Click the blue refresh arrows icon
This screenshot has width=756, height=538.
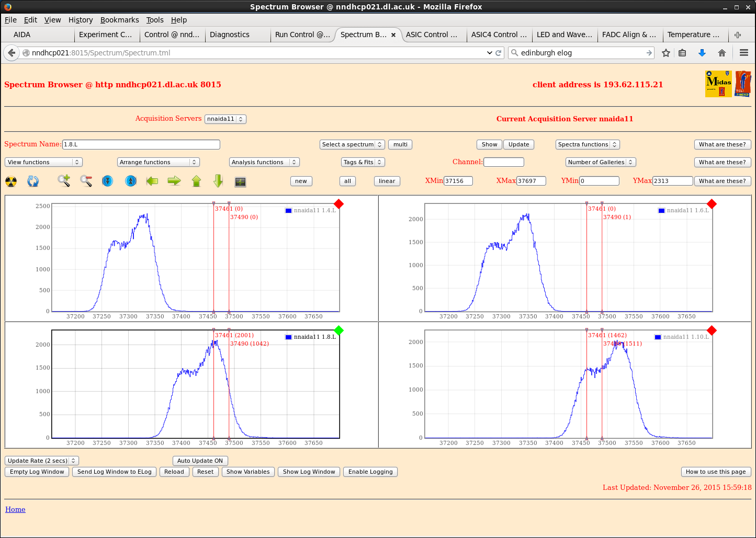33,181
